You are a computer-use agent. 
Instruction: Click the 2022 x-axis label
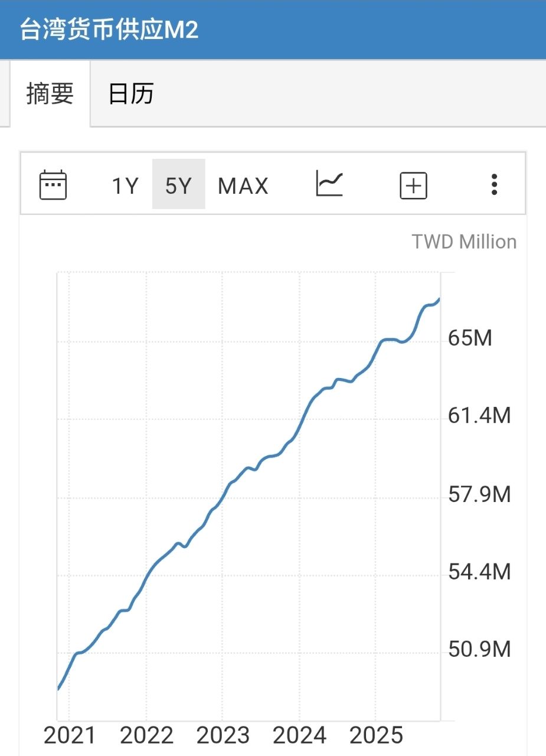(146, 736)
